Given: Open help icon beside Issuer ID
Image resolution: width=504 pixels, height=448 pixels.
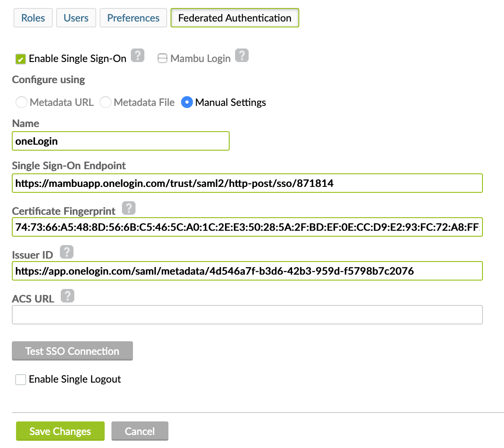Looking at the screenshot, I should [x=67, y=252].
